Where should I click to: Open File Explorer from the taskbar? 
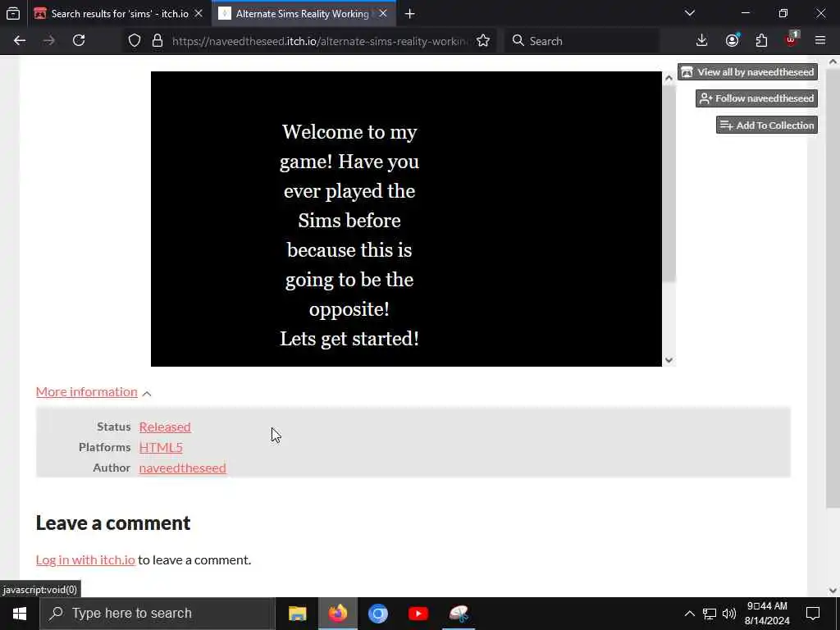[297, 614]
